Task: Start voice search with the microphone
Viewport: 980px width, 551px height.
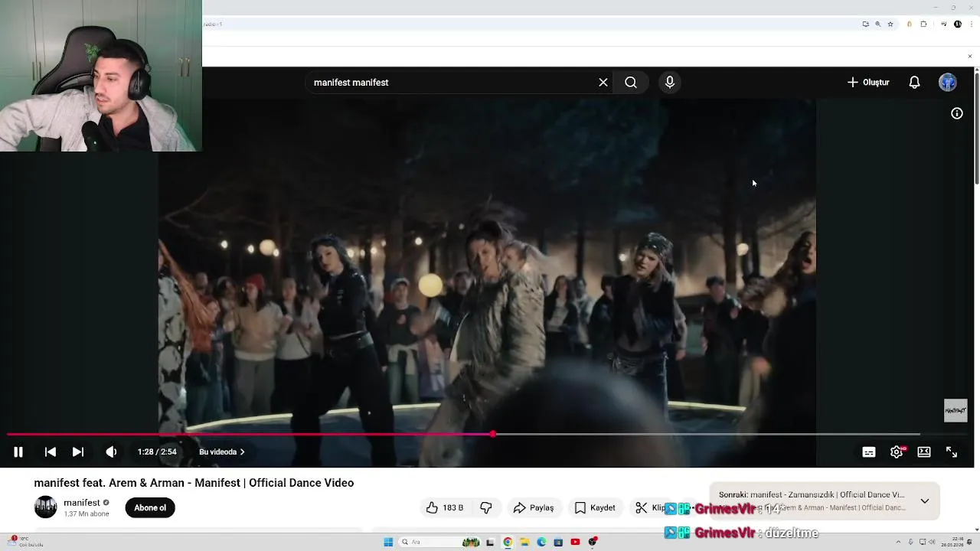Action: tap(670, 82)
